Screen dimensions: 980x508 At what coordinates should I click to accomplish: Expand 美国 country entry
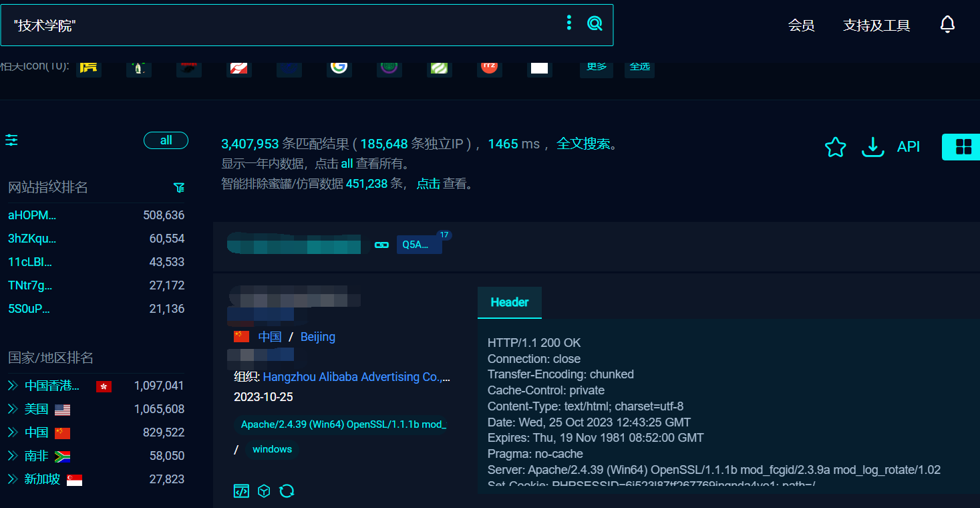click(12, 409)
